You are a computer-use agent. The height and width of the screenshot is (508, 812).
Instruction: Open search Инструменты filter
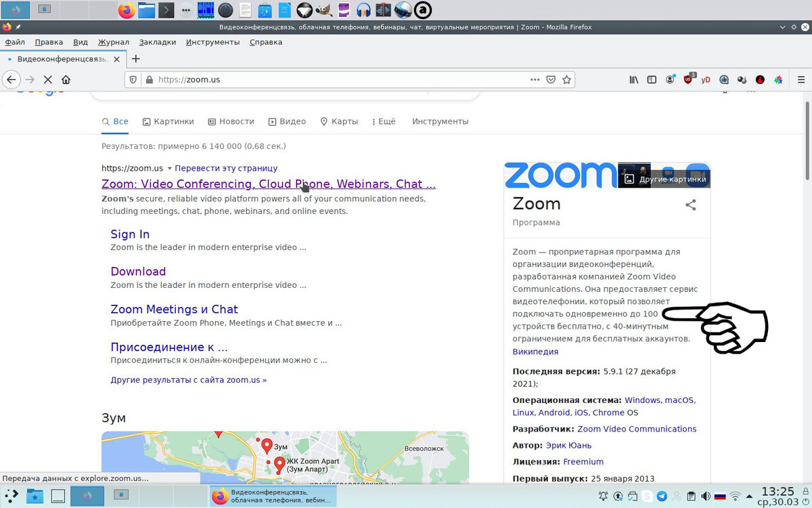[440, 121]
